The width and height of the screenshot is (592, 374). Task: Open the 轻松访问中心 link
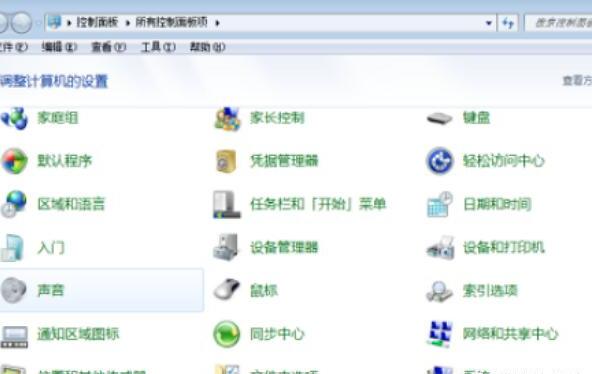coord(504,161)
